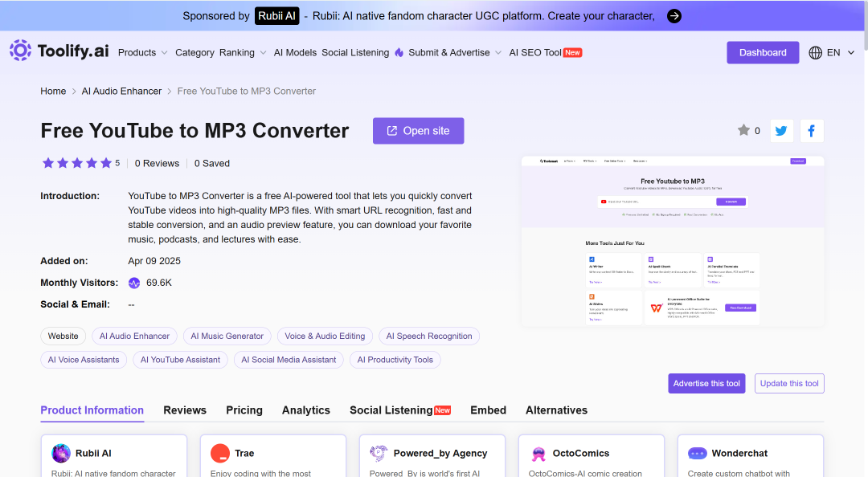Click the external link icon in Open site
The height and width of the screenshot is (477, 868).
point(392,131)
